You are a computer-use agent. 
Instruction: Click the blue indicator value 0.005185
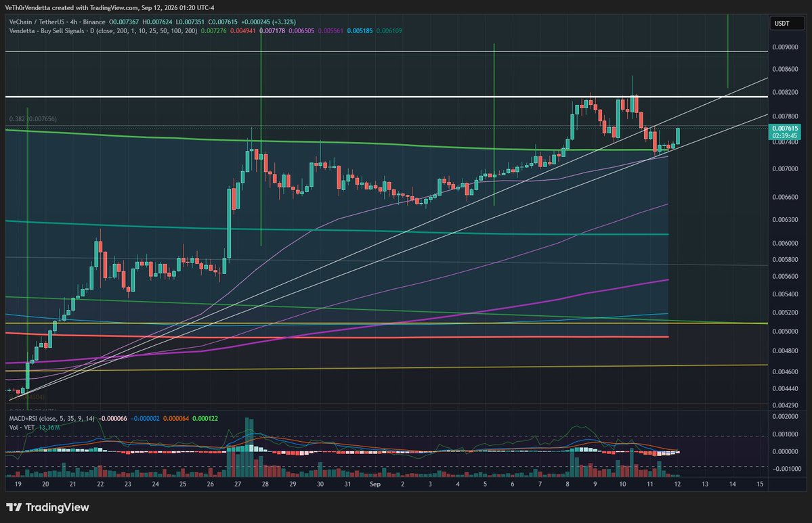click(x=360, y=31)
